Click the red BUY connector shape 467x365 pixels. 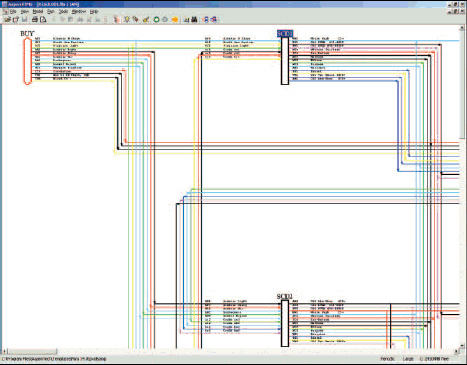coord(27,61)
